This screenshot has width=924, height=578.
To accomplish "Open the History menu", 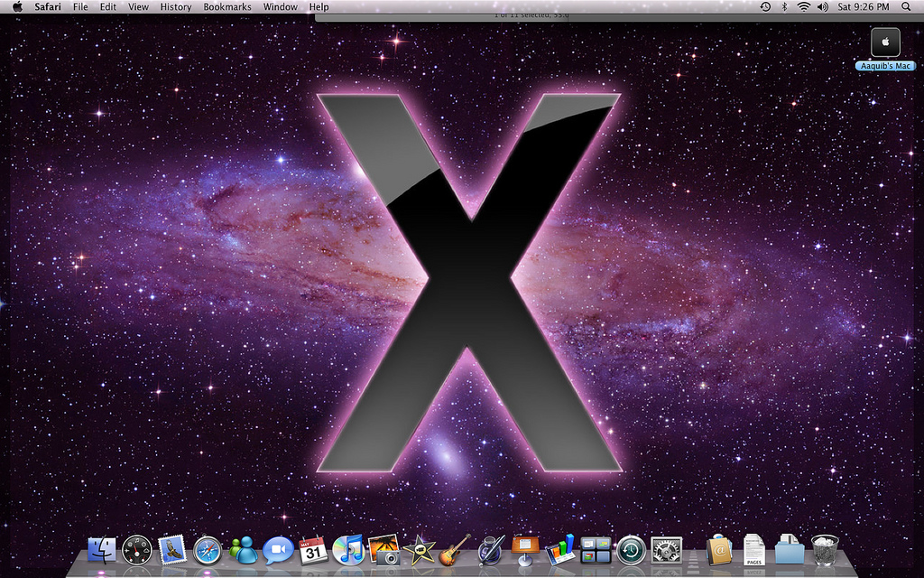I will coord(176,6).
